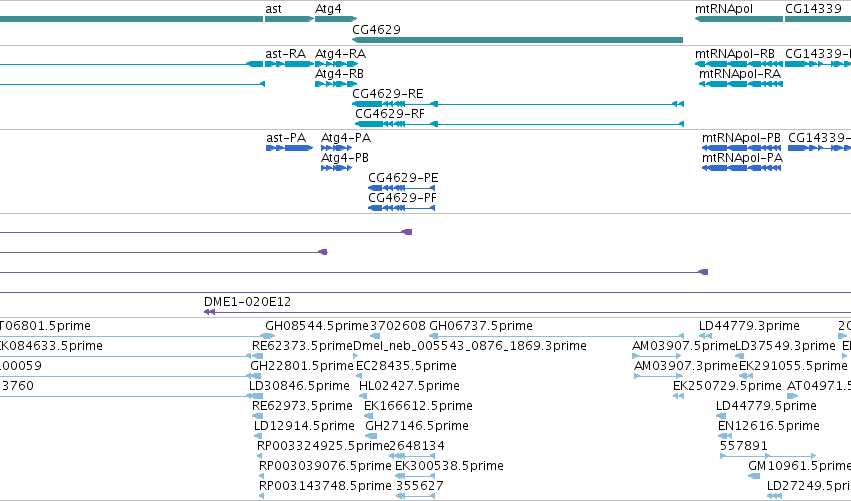Click protein CG4629-PE

click(403, 178)
